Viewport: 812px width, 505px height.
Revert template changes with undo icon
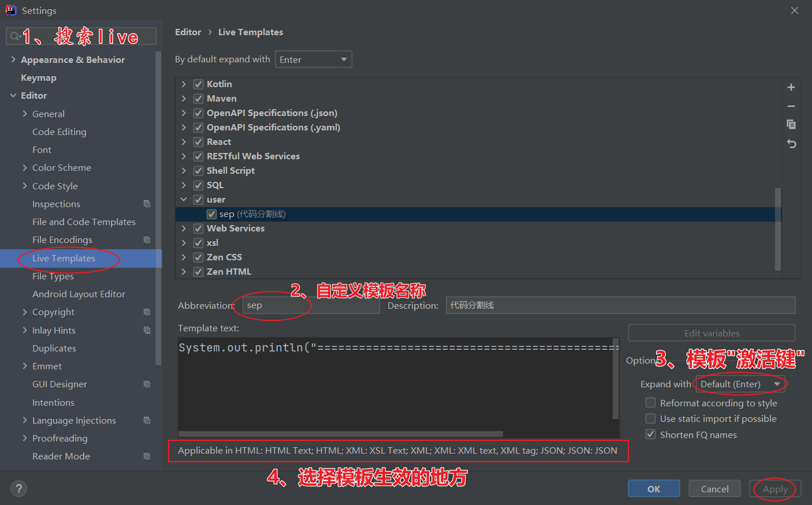click(791, 144)
